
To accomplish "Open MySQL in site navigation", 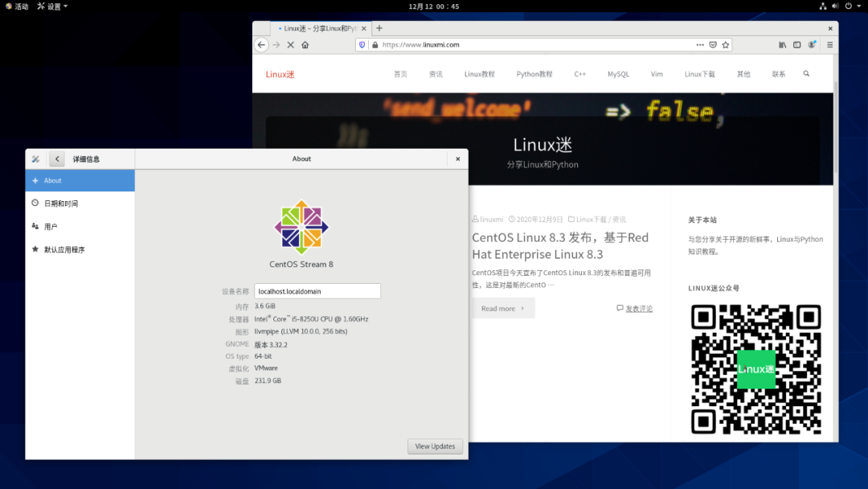I will click(618, 74).
